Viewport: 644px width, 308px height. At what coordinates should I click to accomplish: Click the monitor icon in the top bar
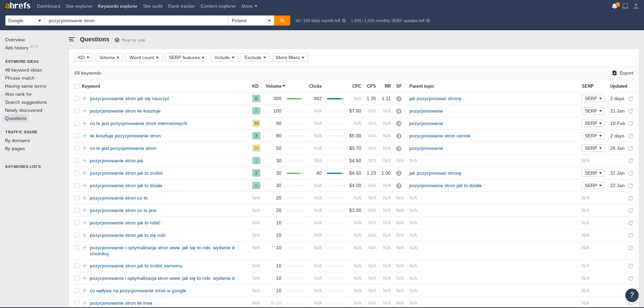[625, 6]
